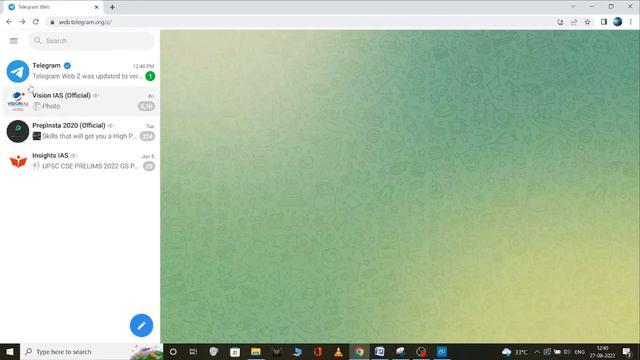
Task: Open the weather widget showing 33°C
Action: (515, 352)
